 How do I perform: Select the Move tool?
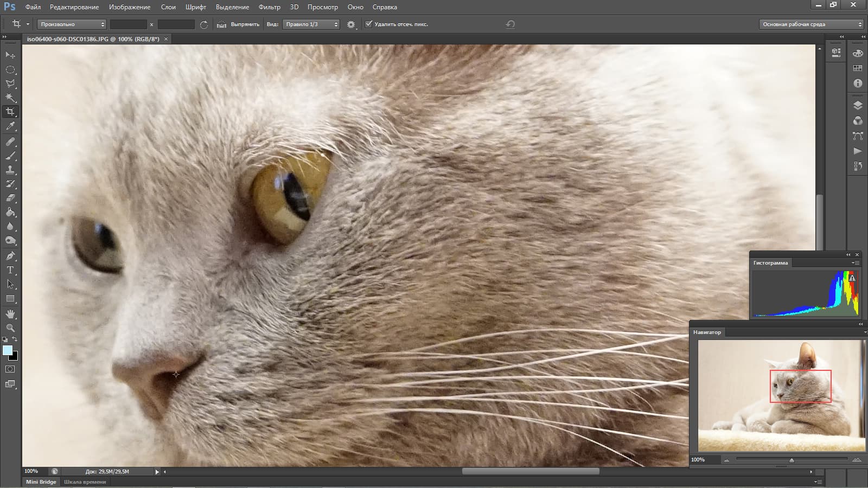pyautogui.click(x=10, y=55)
